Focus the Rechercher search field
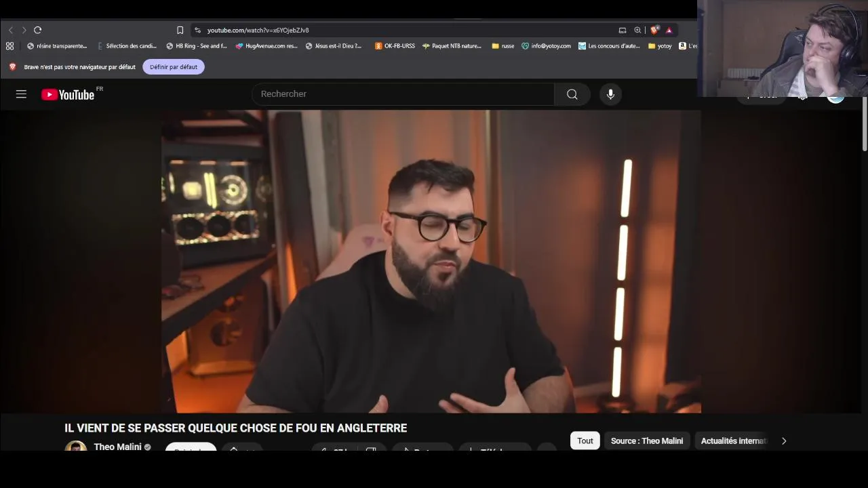Viewport: 868px width, 488px height. [x=403, y=94]
